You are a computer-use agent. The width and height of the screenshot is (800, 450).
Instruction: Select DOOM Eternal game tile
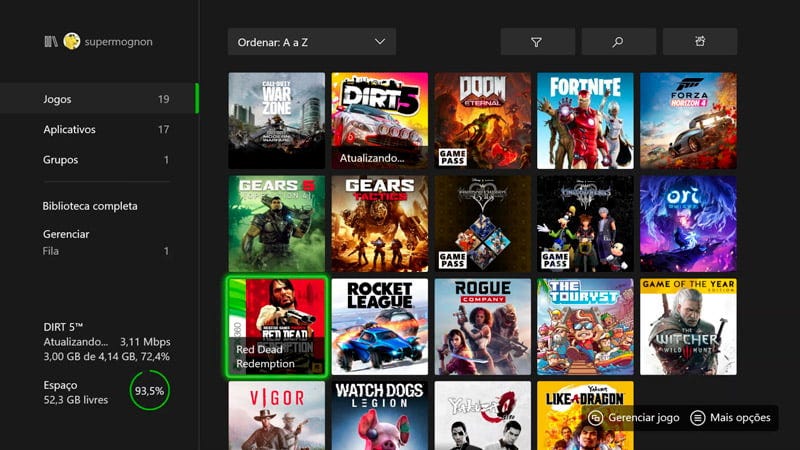[x=483, y=120]
